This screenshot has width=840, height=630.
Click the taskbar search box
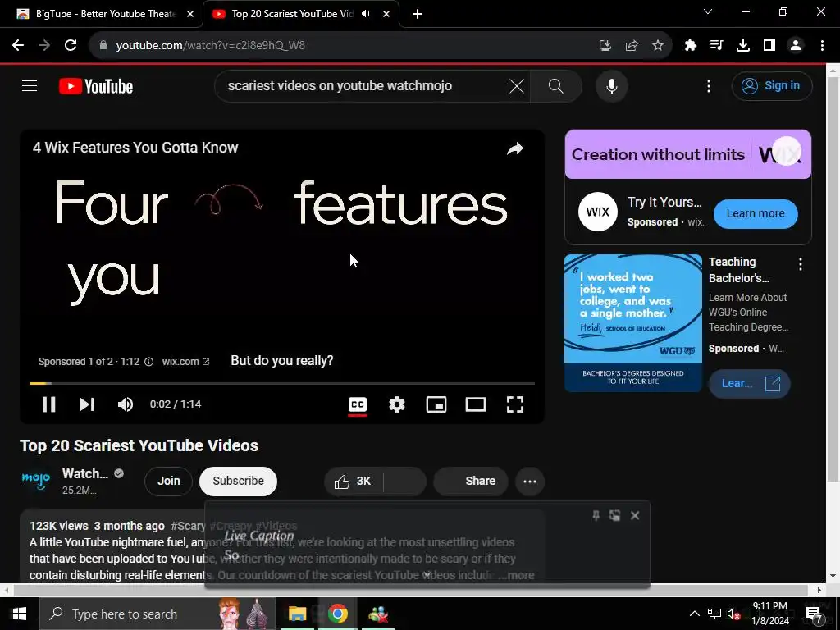tap(157, 614)
